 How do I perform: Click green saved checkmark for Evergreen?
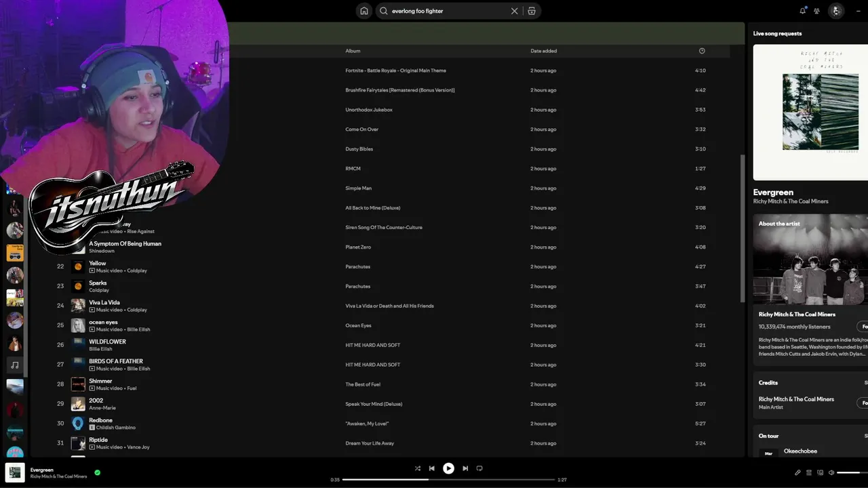click(98, 472)
